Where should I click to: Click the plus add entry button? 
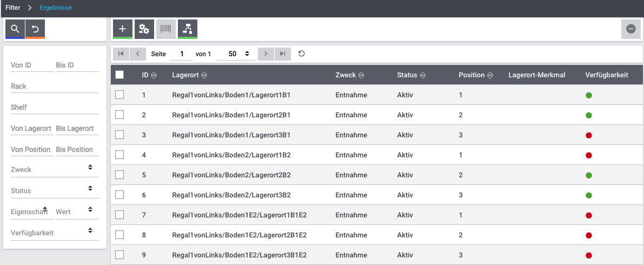click(x=122, y=29)
